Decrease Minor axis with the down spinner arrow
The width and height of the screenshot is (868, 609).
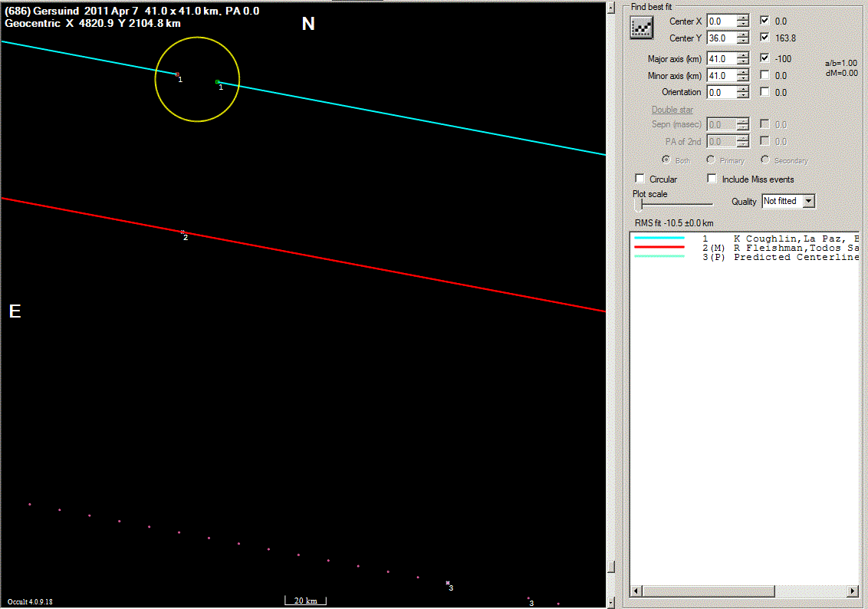pos(742,79)
